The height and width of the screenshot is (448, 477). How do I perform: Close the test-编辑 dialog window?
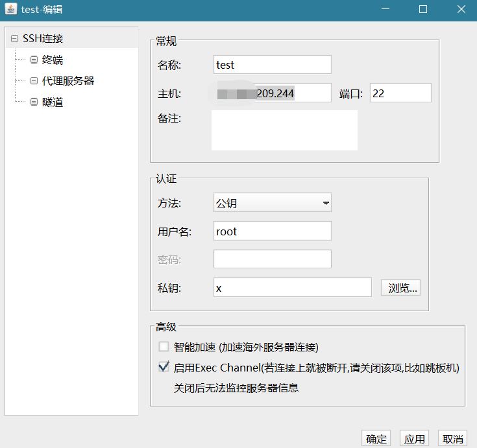pos(461,9)
